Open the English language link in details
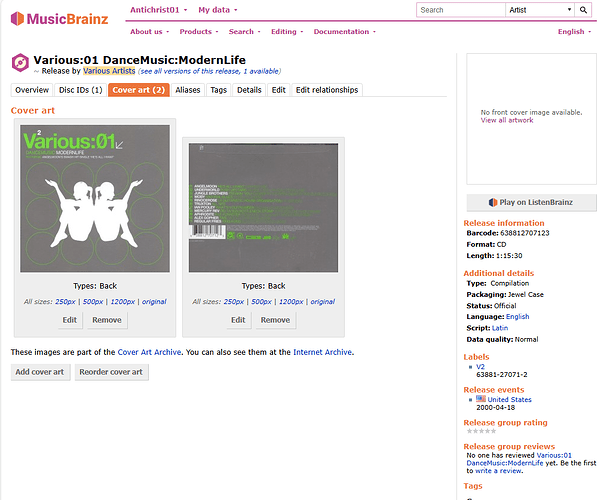This screenshot has height=500, width=600. click(517, 317)
